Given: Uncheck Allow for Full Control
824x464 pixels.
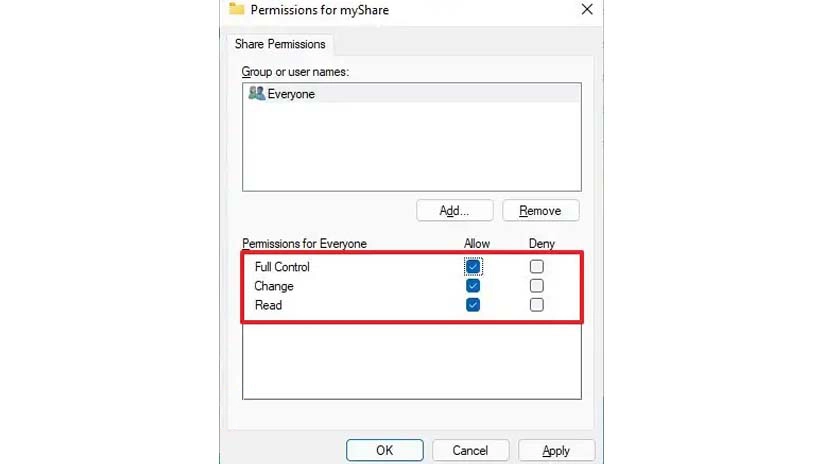Looking at the screenshot, I should click(x=473, y=266).
